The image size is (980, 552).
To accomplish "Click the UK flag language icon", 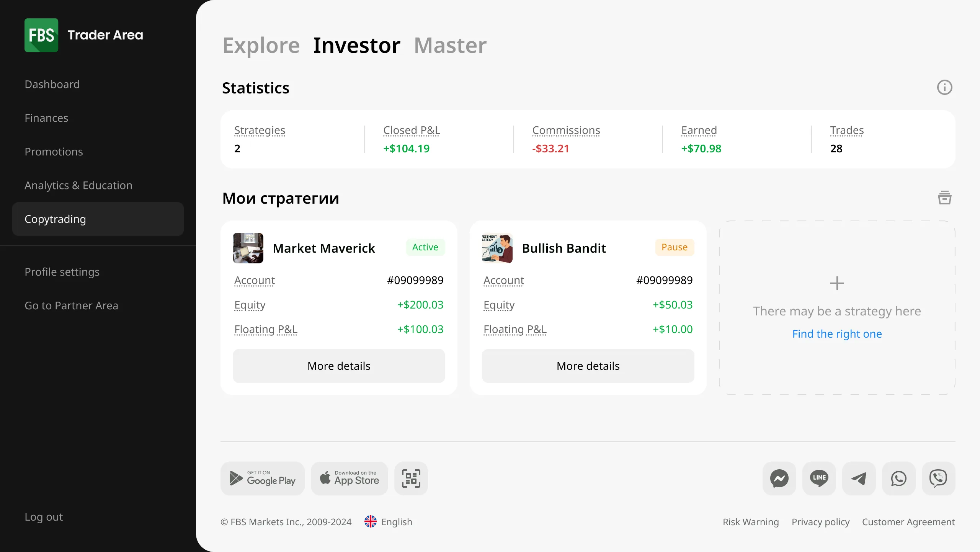I will [x=371, y=522].
